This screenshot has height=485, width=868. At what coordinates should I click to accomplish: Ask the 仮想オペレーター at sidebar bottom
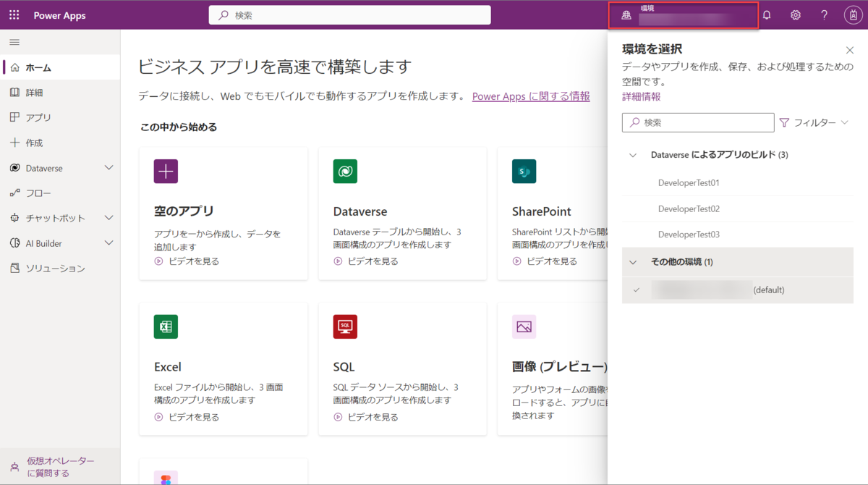60,467
